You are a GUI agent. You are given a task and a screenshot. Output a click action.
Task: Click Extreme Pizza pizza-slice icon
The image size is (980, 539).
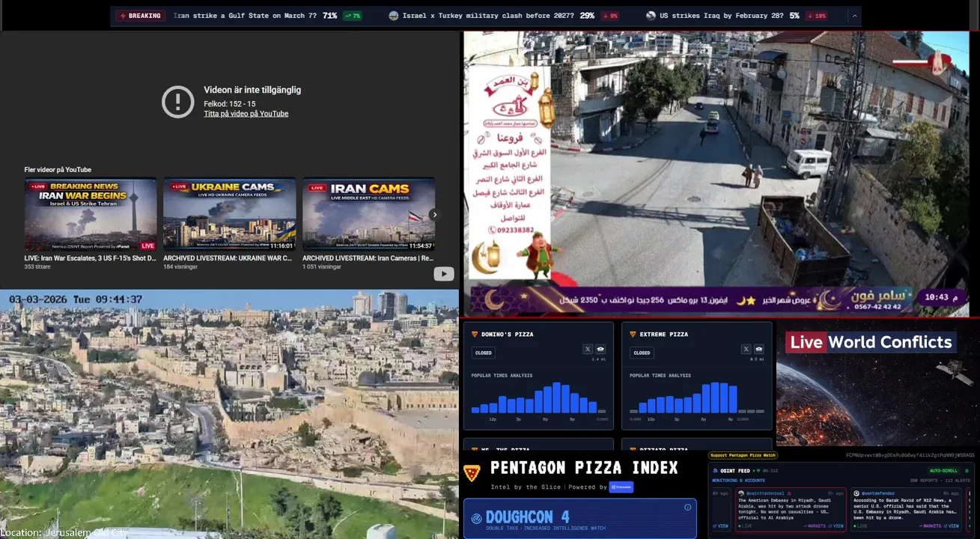pyautogui.click(x=633, y=334)
